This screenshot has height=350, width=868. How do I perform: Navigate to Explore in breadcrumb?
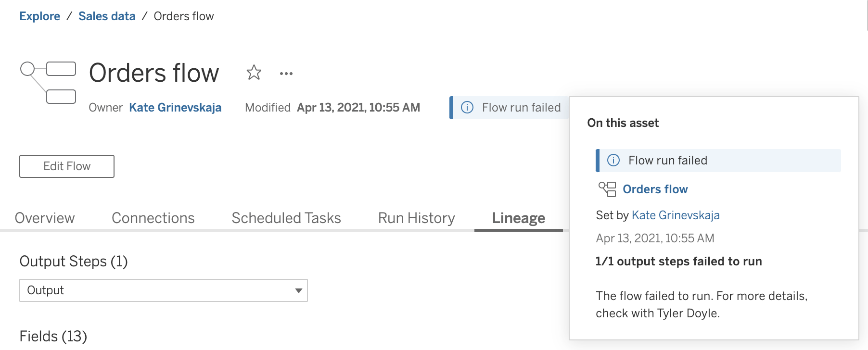click(x=40, y=16)
